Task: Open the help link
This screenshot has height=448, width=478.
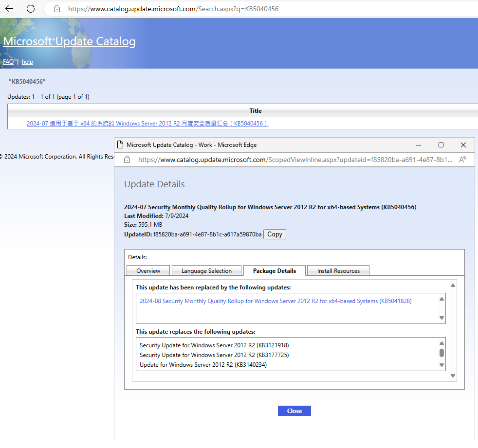Action: (27, 62)
